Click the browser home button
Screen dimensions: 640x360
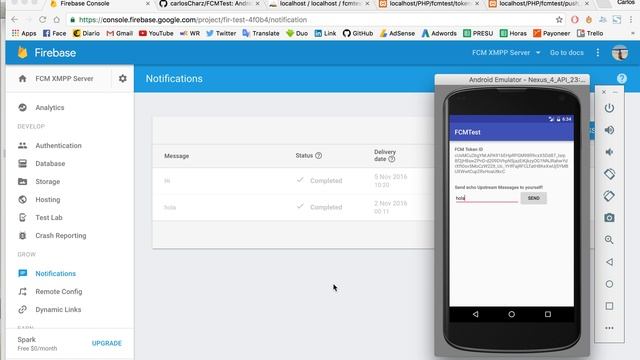coord(56,20)
